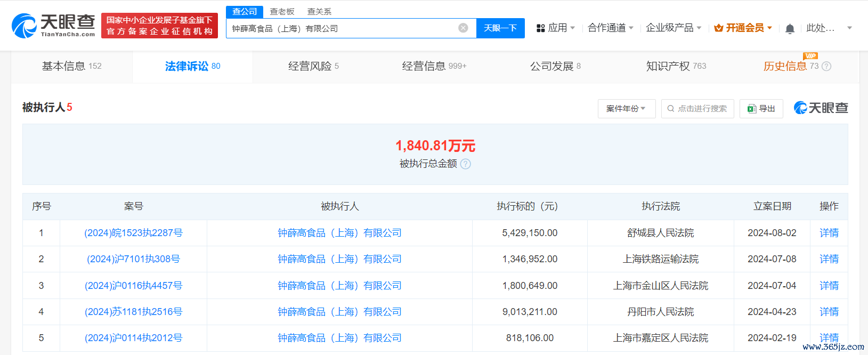The image size is (868, 355).
Task: Click company name link in row 4
Action: pos(339,312)
